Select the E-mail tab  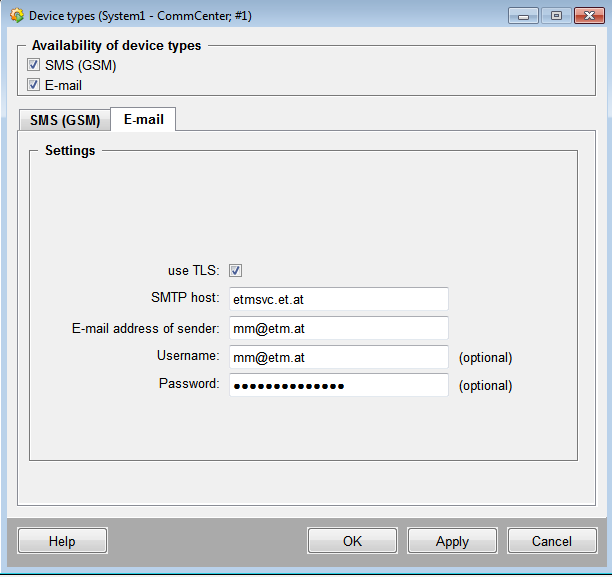tap(143, 120)
